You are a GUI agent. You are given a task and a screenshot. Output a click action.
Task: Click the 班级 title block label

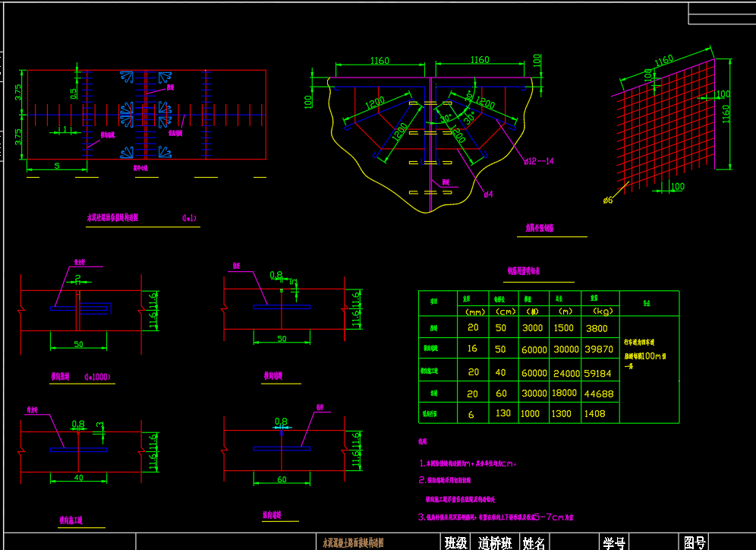click(455, 542)
